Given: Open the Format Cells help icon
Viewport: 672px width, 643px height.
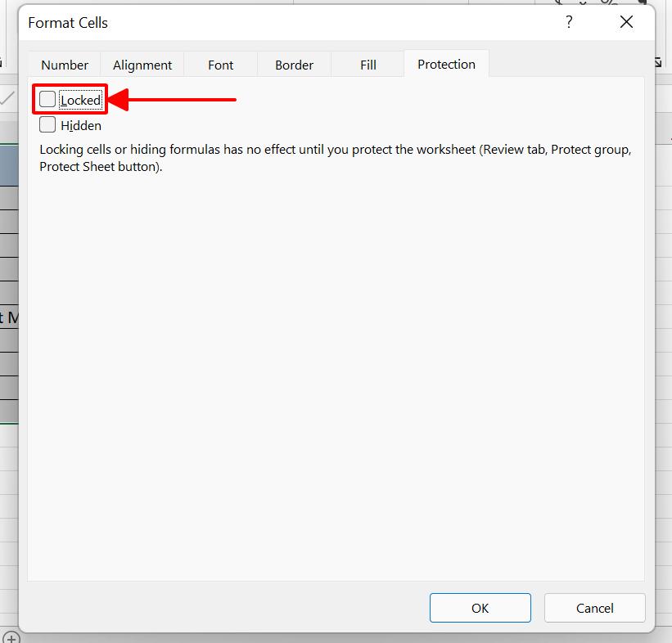Looking at the screenshot, I should point(569,23).
